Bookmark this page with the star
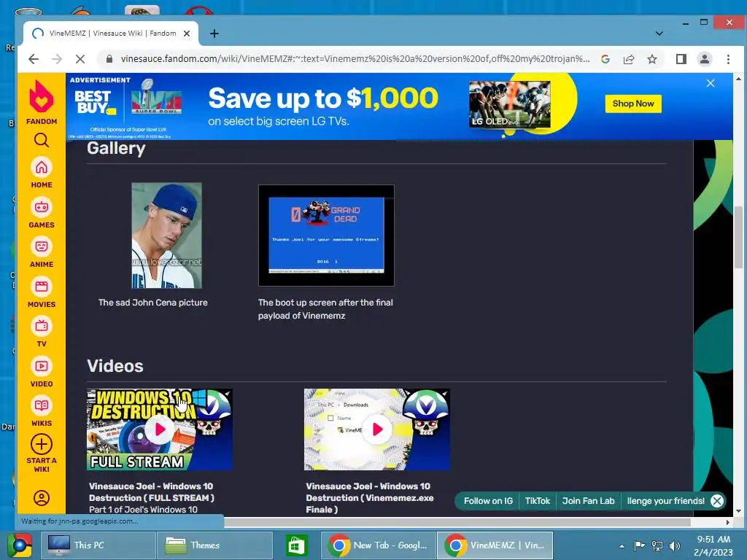 (x=652, y=59)
